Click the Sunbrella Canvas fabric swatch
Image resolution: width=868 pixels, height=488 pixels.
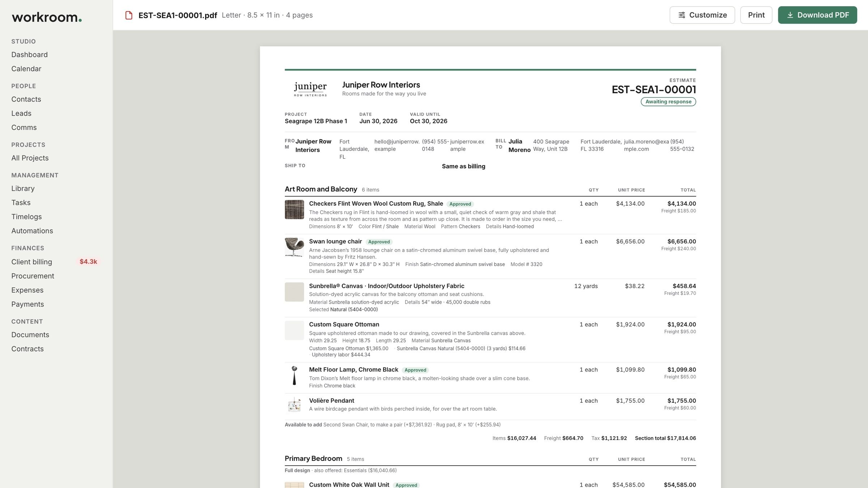point(294,292)
